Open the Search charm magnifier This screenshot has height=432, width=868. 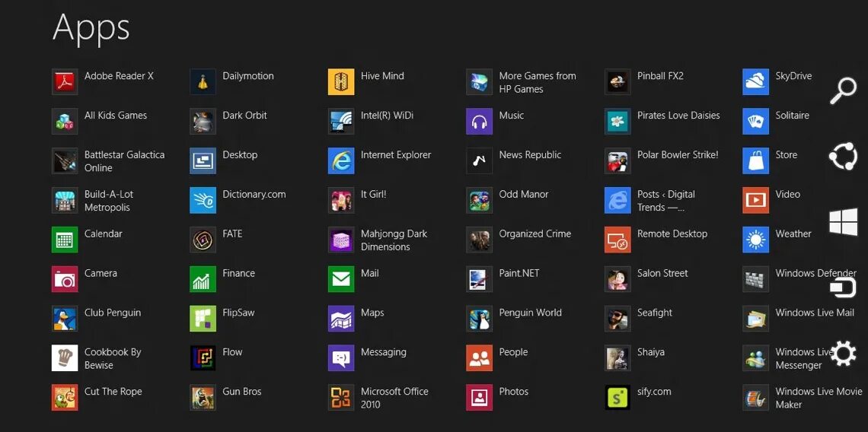[x=843, y=91]
